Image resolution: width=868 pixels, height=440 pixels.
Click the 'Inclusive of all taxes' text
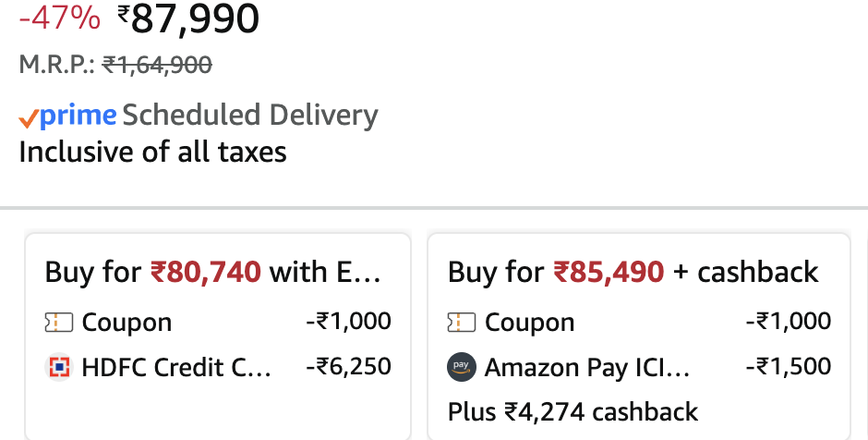pyautogui.click(x=152, y=151)
